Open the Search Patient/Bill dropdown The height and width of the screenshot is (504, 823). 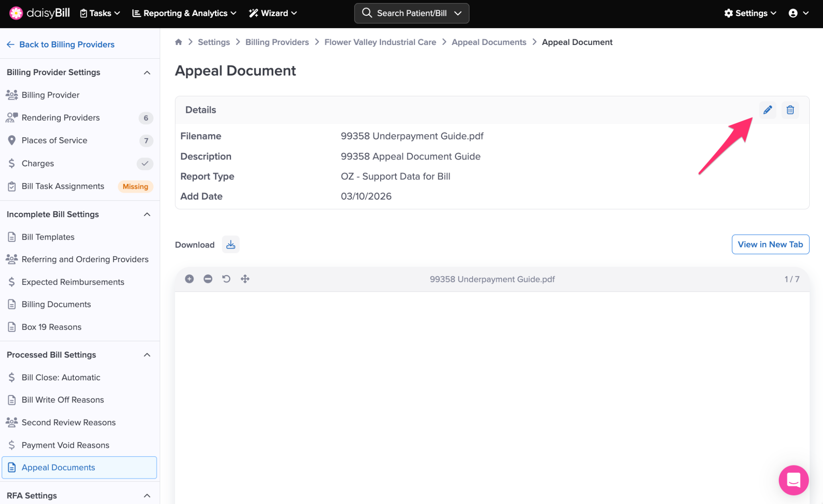[x=411, y=13]
